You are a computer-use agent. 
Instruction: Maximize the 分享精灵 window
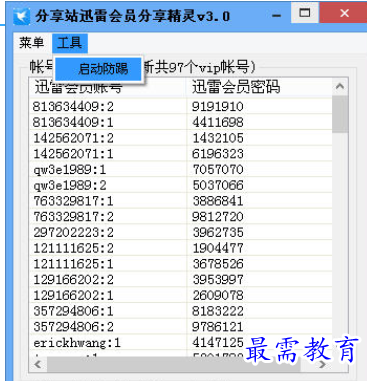point(305,13)
